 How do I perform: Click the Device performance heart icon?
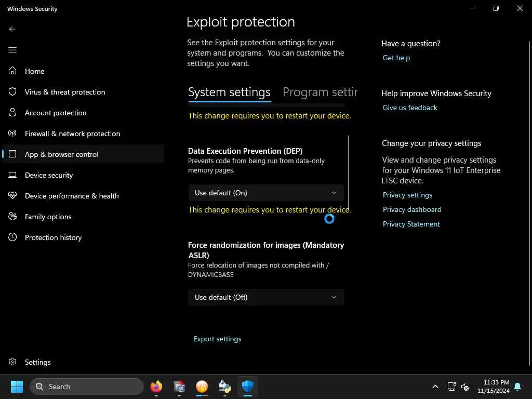click(12, 195)
